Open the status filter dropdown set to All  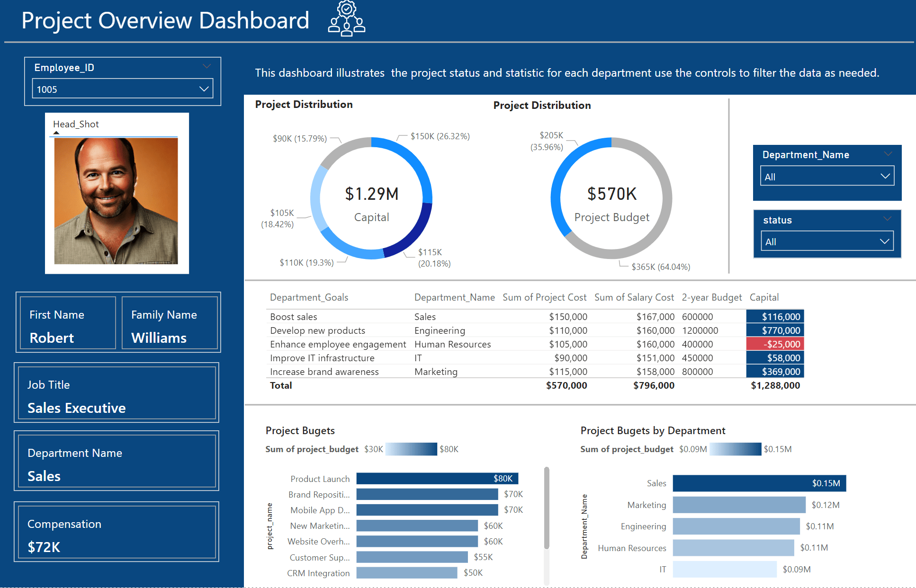pos(884,241)
